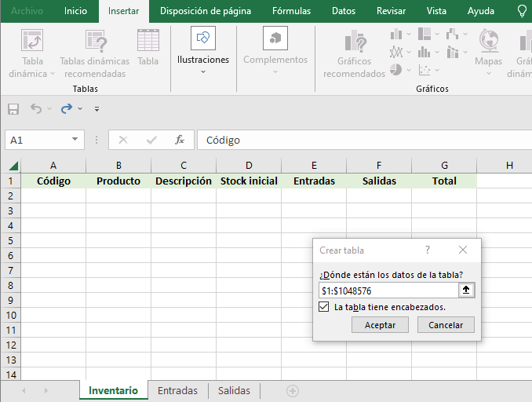Click the table range input field
532x402 pixels.
point(388,291)
